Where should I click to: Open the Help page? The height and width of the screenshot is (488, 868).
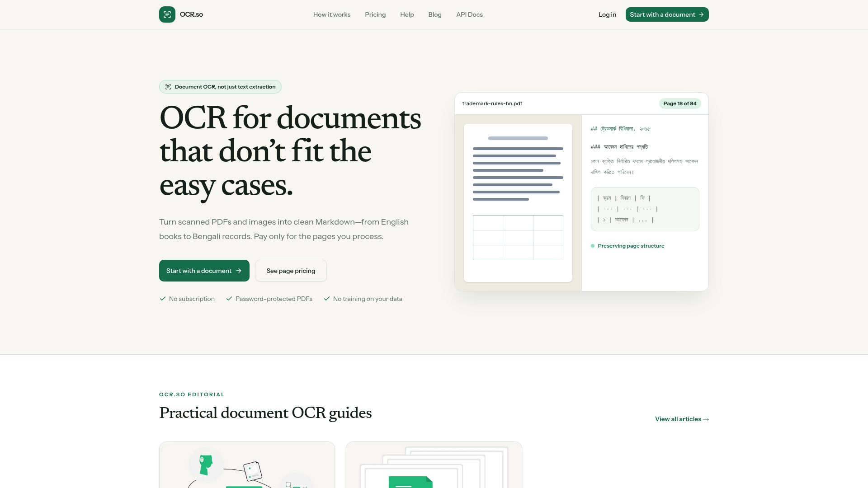pyautogui.click(x=407, y=14)
